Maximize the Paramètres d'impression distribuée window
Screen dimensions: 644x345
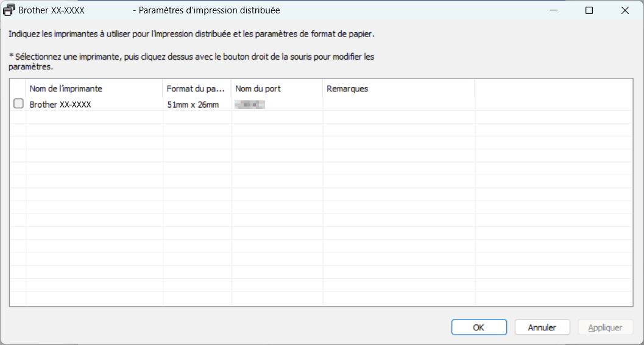(x=589, y=10)
